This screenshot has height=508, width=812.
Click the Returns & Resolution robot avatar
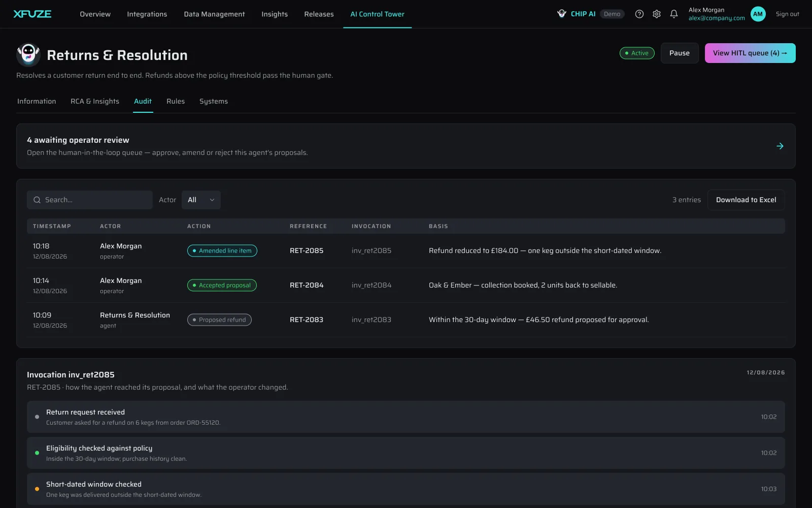point(28,54)
